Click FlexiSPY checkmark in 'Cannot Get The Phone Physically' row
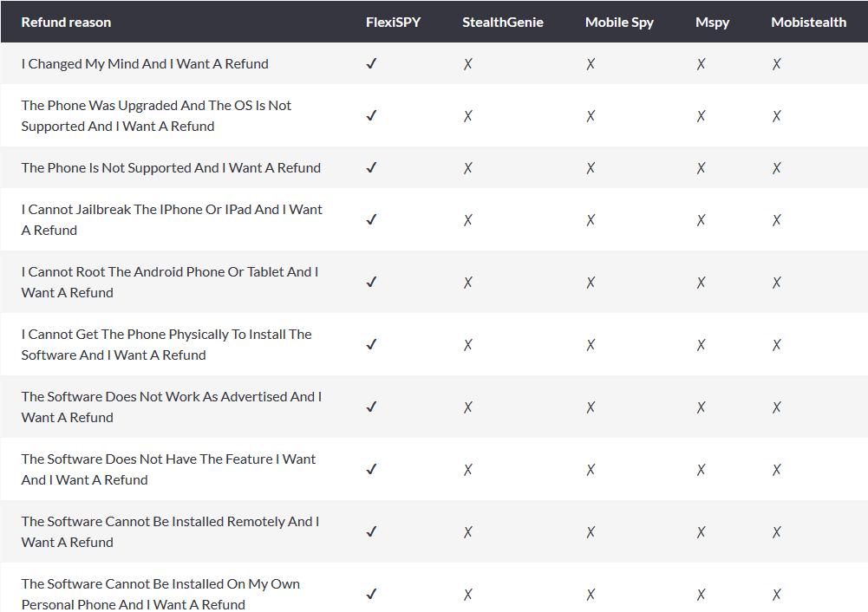Image resolution: width=868 pixels, height=612 pixels. pos(371,344)
